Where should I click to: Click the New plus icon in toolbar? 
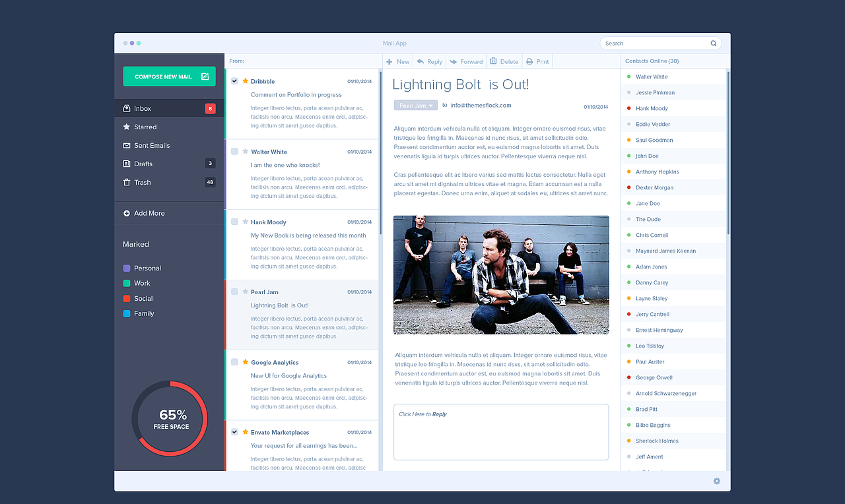coord(389,61)
